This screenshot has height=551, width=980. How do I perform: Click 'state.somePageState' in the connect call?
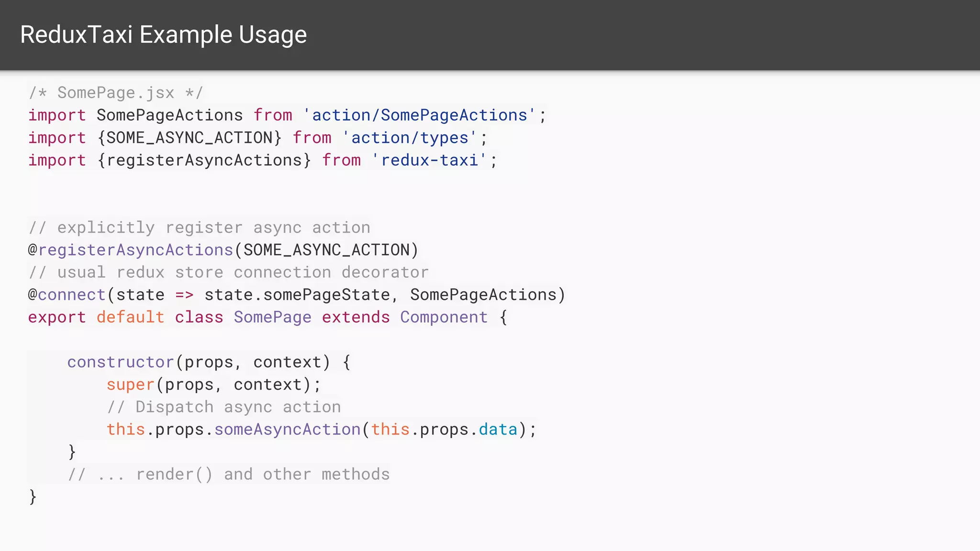point(297,295)
